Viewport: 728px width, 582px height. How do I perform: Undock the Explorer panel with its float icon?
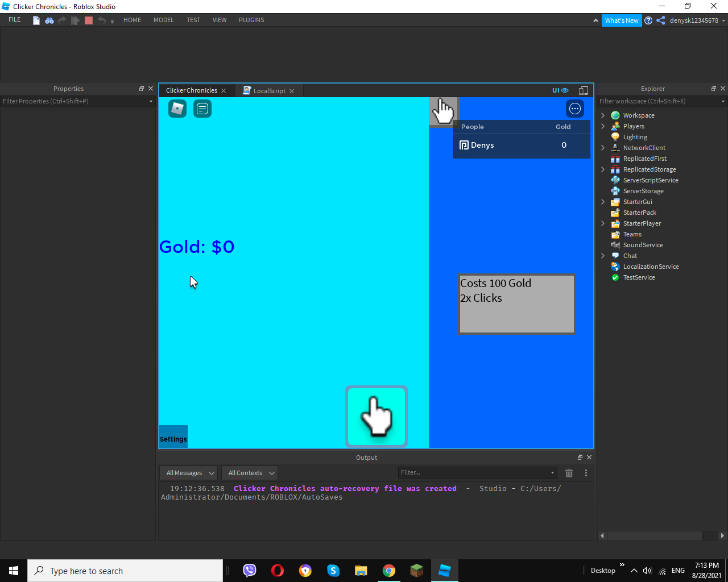(714, 89)
